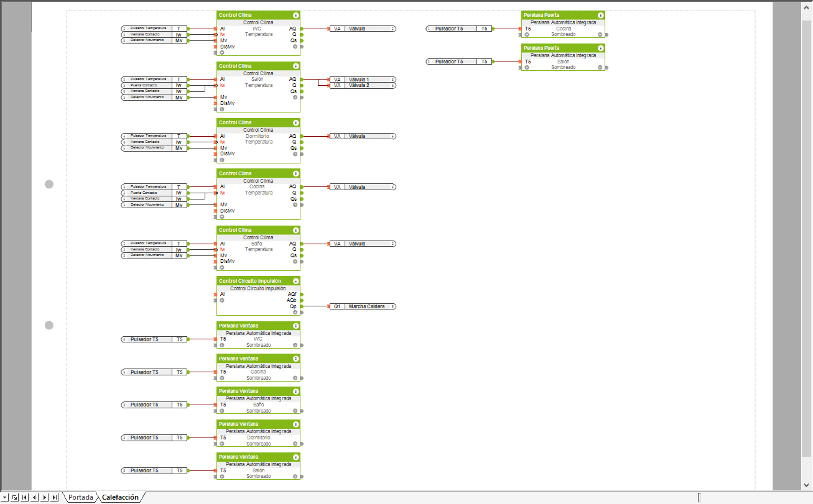Expand outputs with plus on Cocina Persiana Puerta
The height and width of the screenshot is (504, 813).
pos(600,35)
